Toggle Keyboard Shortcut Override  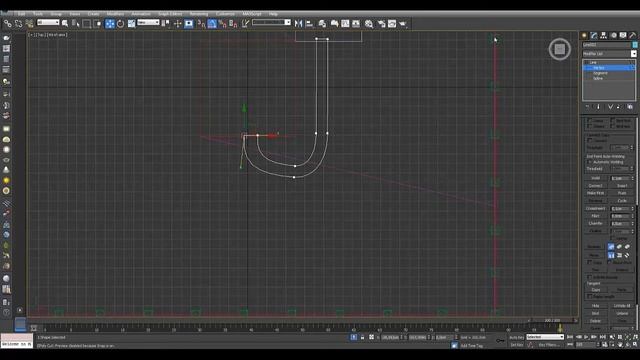tap(189, 24)
